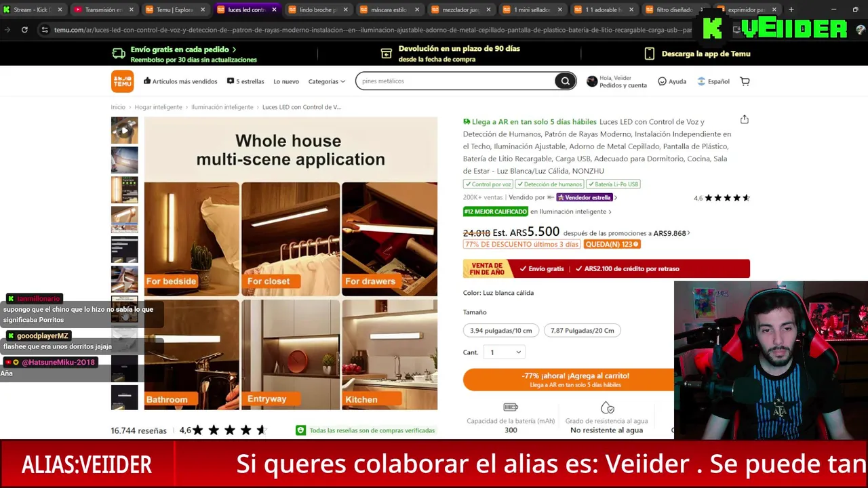Switch to the lindo broche tab
This screenshot has width=868, height=488.
(317, 9)
